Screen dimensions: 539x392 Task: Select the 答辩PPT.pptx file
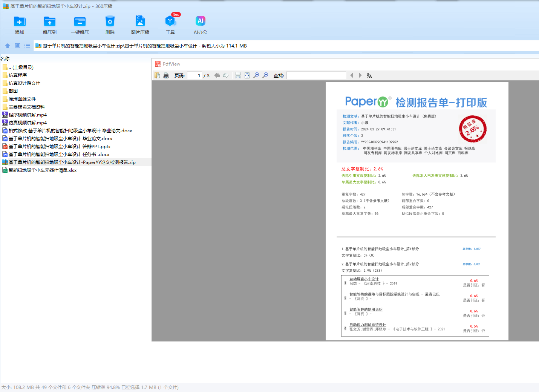pyautogui.click(x=57, y=146)
